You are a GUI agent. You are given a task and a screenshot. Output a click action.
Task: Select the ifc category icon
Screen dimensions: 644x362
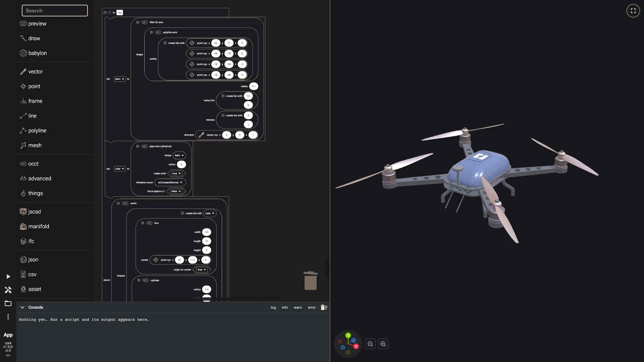tap(23, 241)
